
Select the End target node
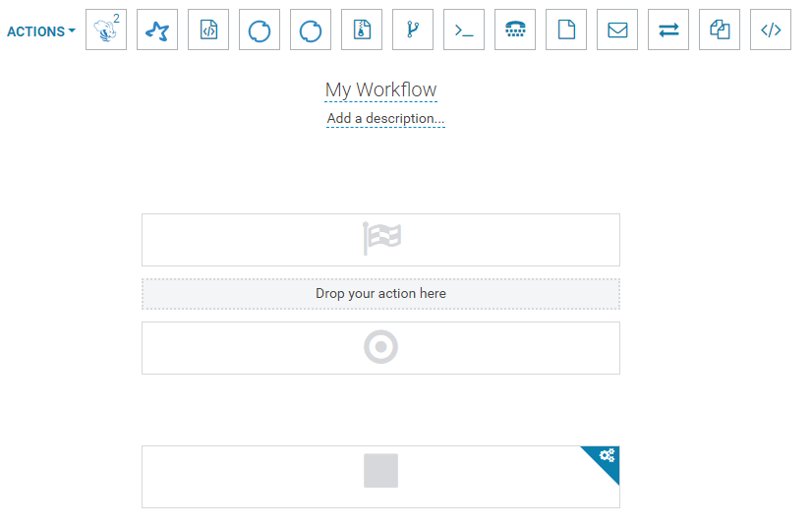[x=380, y=348]
